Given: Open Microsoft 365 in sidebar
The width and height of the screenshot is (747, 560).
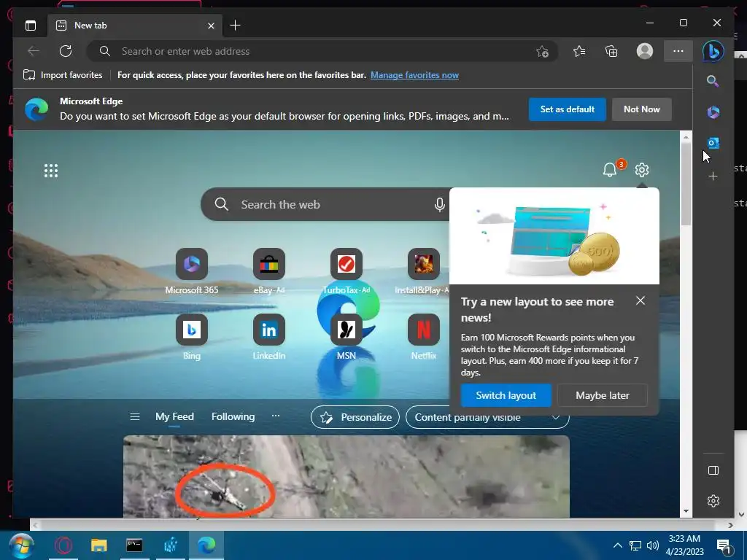Looking at the screenshot, I should point(713,112).
